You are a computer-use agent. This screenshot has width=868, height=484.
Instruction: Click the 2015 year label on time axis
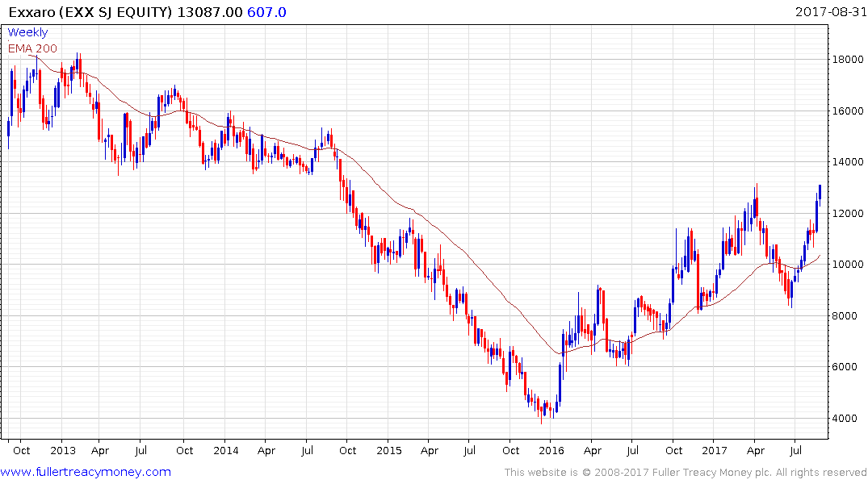pyautogui.click(x=388, y=450)
